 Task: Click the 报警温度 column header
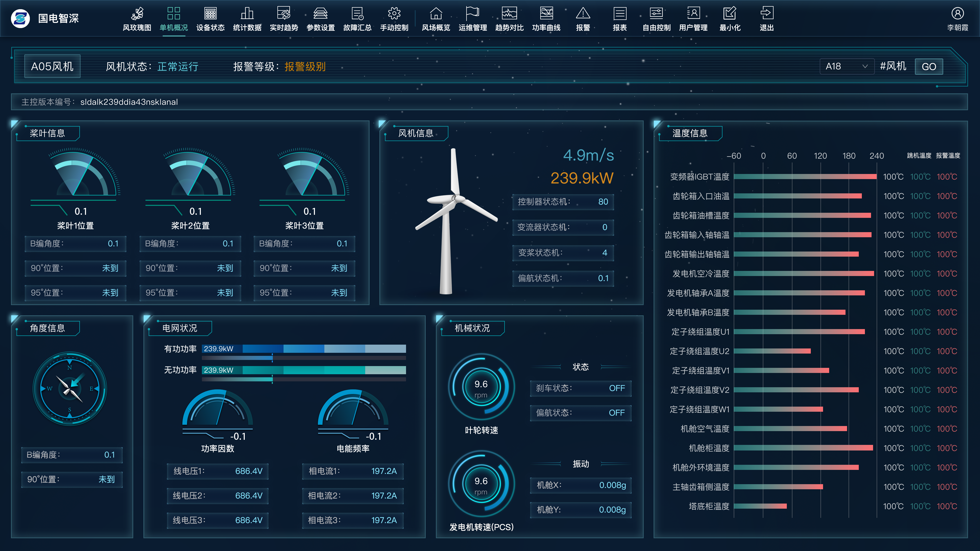click(948, 156)
